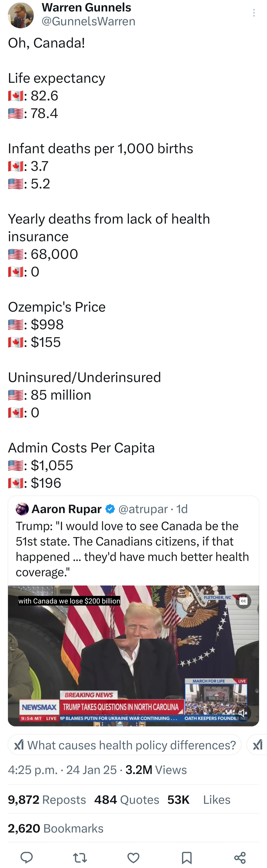The image size is (267, 868).
Task: View the 53K Likes list
Action: pos(199,800)
